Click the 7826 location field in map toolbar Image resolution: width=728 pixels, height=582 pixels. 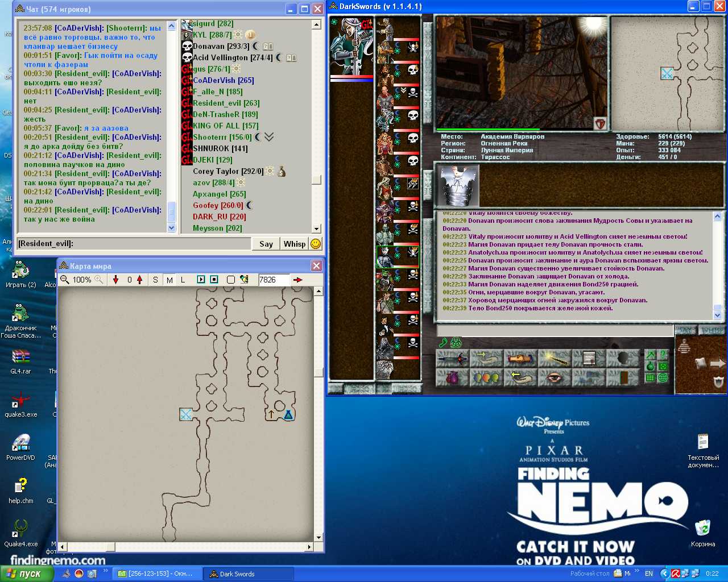coord(273,280)
